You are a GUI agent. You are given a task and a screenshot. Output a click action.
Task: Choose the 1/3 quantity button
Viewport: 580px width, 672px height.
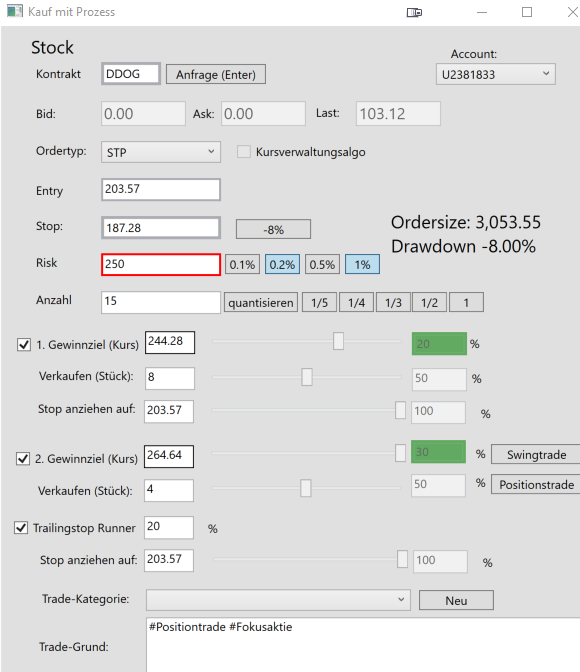pos(393,303)
